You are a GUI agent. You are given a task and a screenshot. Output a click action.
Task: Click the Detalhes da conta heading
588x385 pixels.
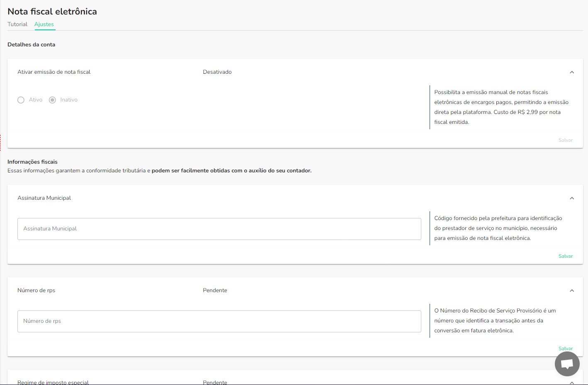(x=31, y=44)
